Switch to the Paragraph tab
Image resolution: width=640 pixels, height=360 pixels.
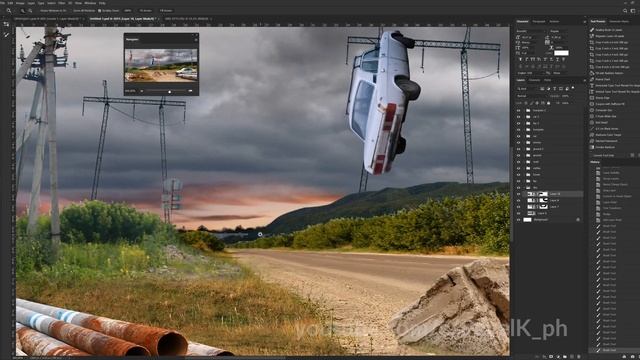coord(539,21)
